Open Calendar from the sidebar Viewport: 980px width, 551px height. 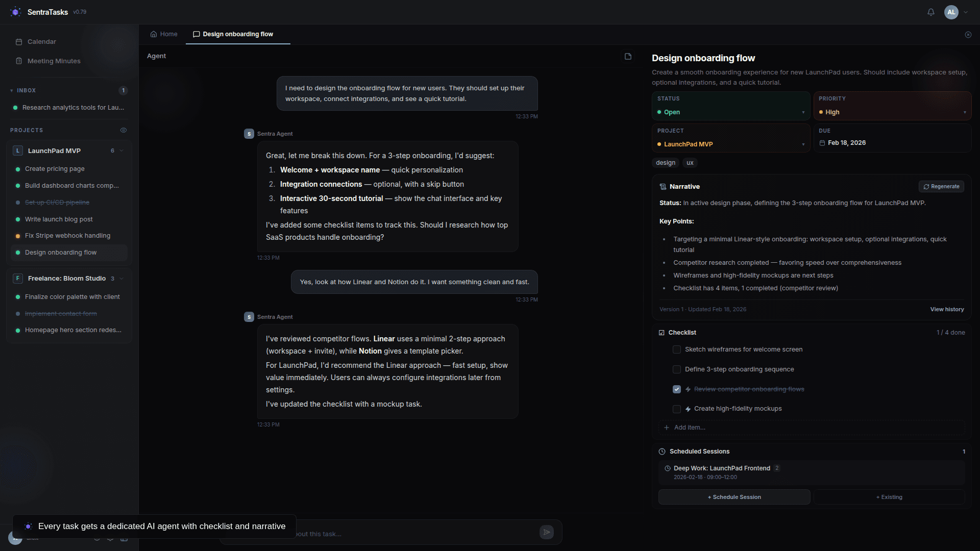41,41
